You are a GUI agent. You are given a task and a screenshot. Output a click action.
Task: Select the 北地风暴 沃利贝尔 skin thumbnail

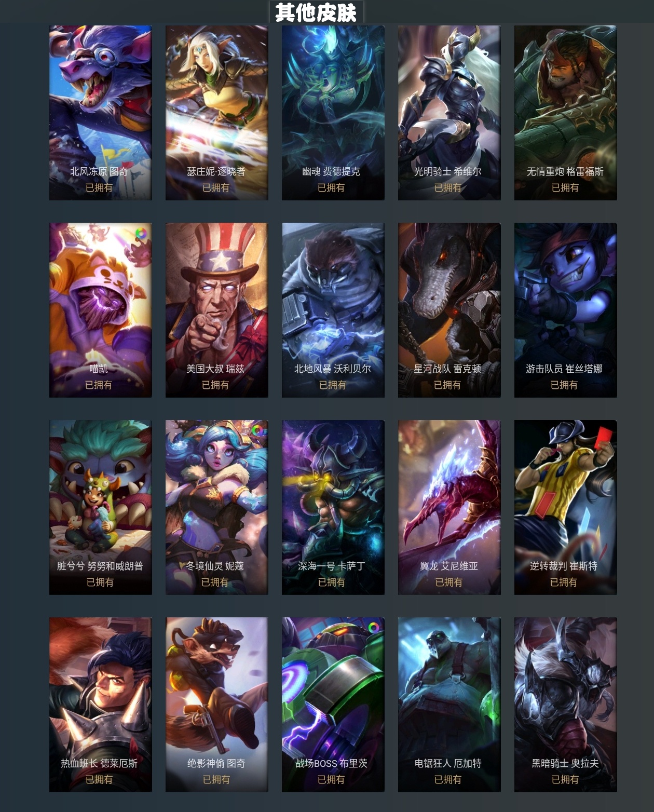(333, 310)
